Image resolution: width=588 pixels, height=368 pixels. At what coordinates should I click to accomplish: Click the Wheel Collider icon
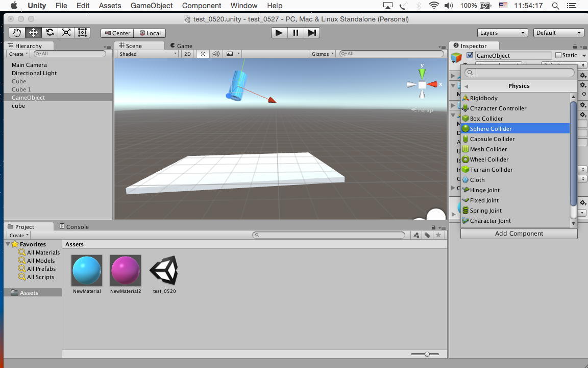465,159
